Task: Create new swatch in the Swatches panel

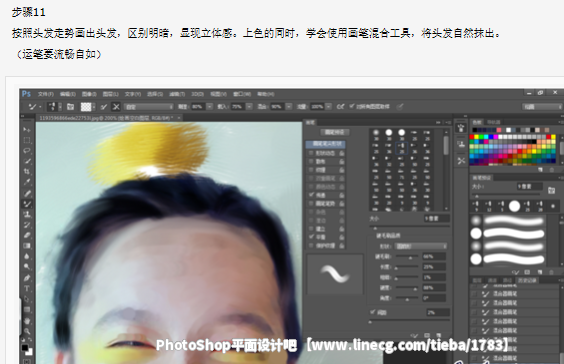Action: 540,169
